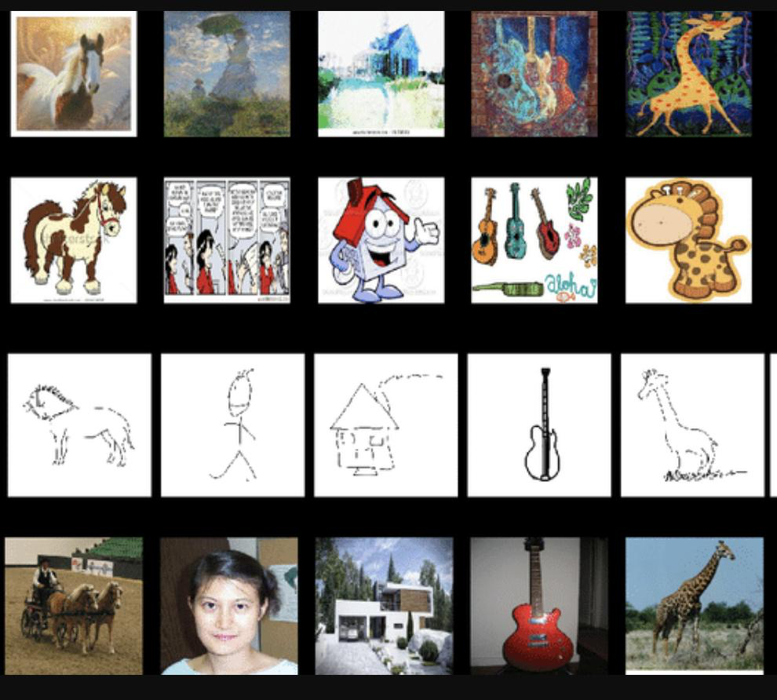The height and width of the screenshot is (700, 777).
Task: Click the aloha ukulele clipart image
Action: pos(534,240)
